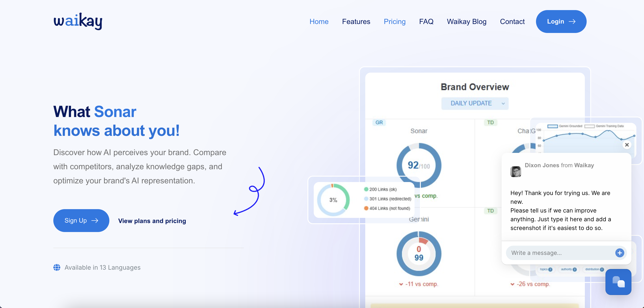Click the TD badge beside ChatG
The height and width of the screenshot is (308, 644).
[490, 122]
